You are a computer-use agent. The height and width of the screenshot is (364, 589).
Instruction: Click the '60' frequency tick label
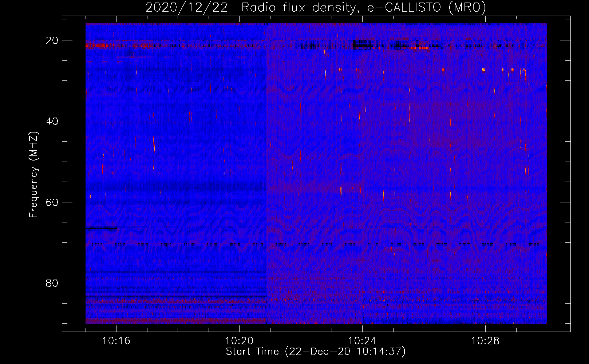point(52,202)
